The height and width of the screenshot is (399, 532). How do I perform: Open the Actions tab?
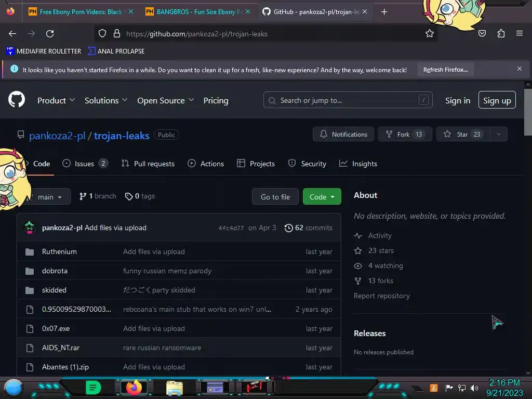[206, 164]
